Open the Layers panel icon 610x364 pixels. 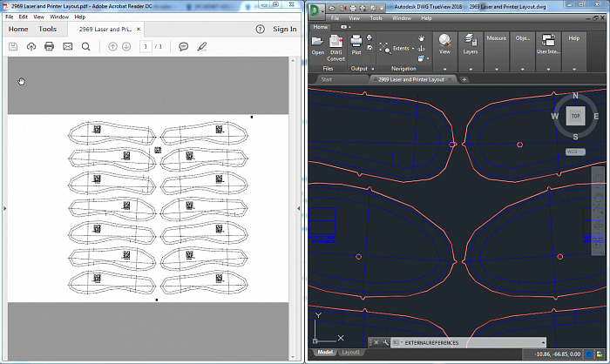point(471,43)
